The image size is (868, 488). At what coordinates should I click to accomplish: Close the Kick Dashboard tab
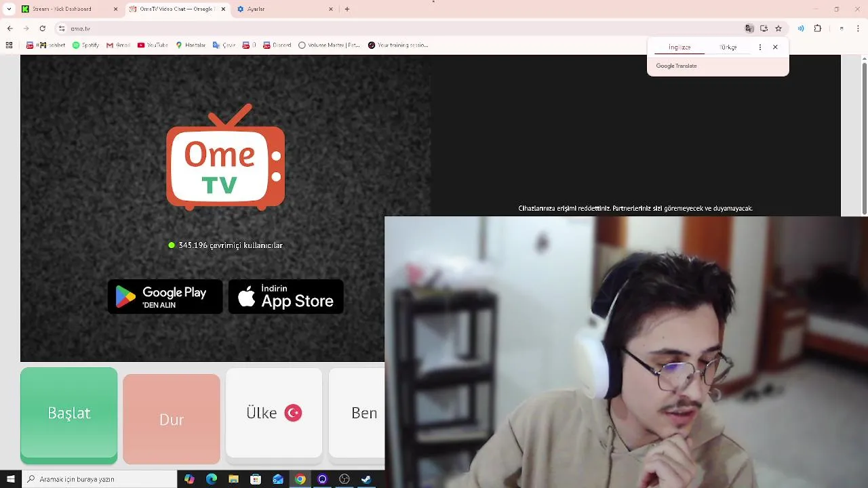115,9
